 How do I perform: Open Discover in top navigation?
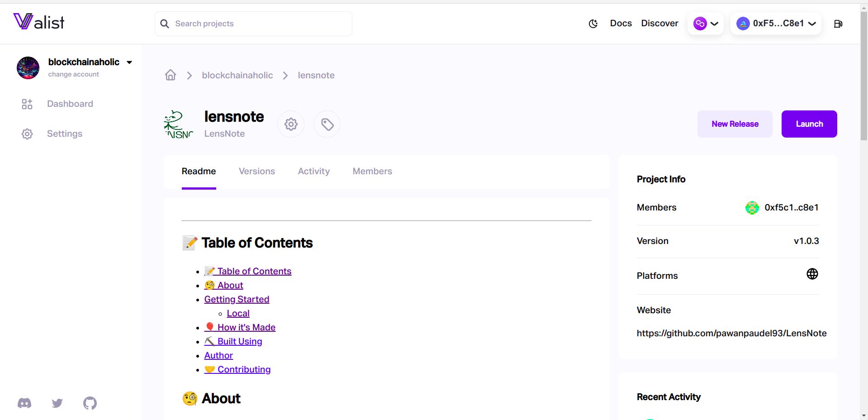(x=659, y=23)
